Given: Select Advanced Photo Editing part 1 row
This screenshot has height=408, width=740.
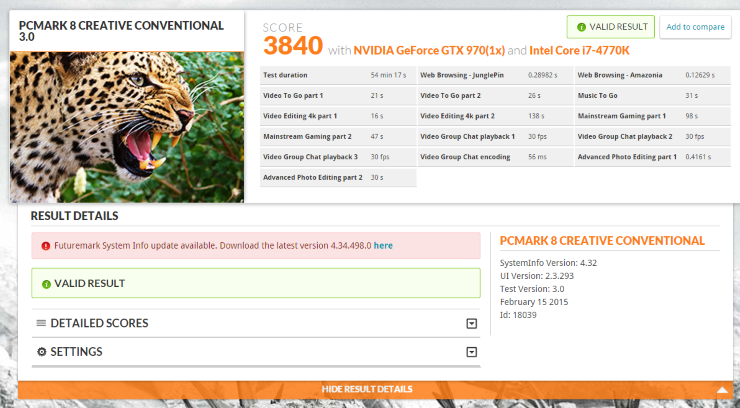Looking at the screenshot, I should pyautogui.click(x=653, y=157).
